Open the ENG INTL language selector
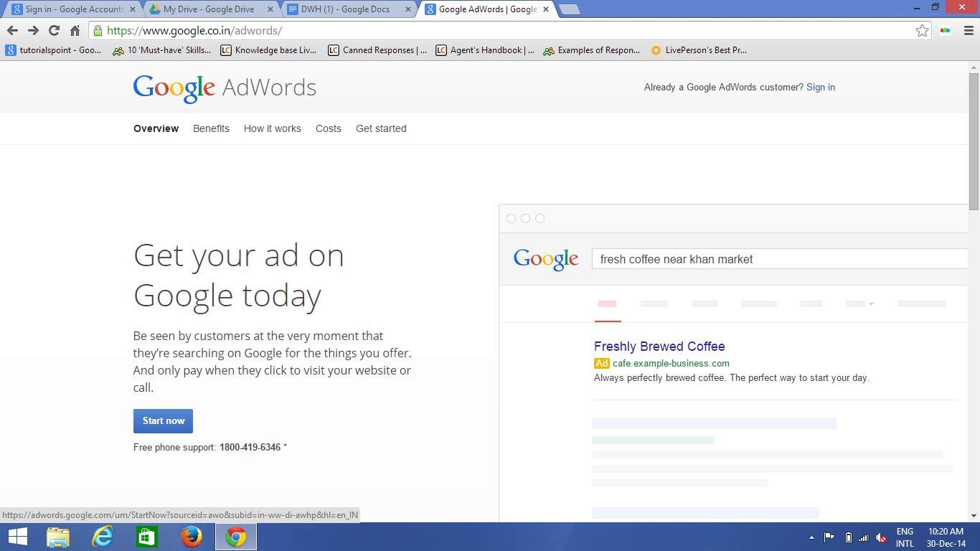Viewport: 980px width, 551px height. (x=905, y=537)
